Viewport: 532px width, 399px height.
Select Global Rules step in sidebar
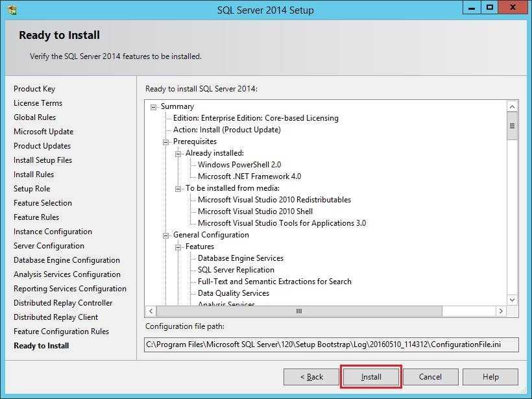coord(34,117)
